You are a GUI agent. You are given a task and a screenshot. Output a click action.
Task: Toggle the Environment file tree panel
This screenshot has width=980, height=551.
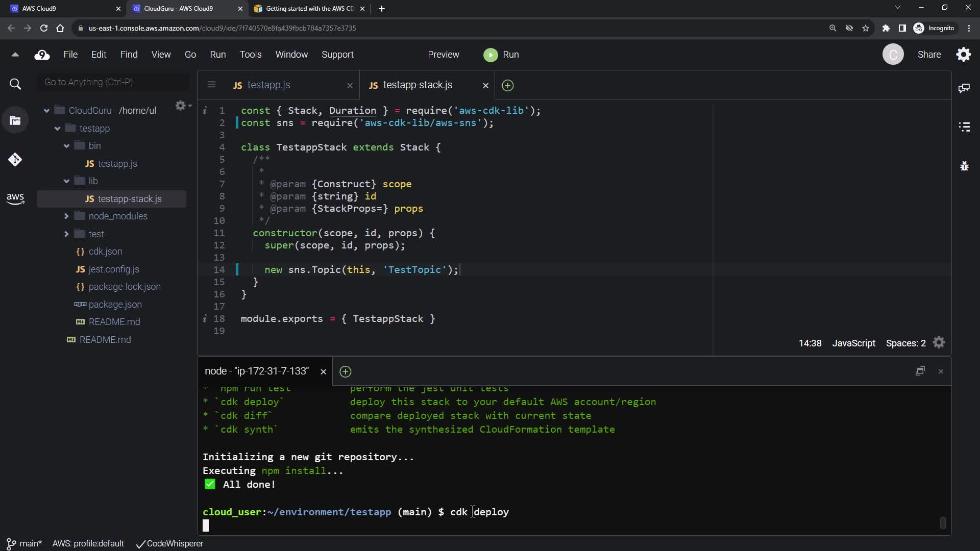15,121
